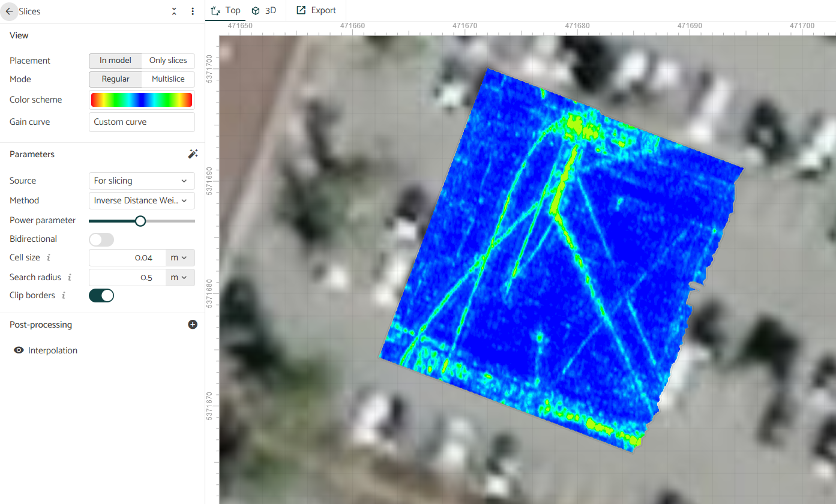Image resolution: width=836 pixels, height=504 pixels.
Task: Enable the Bidirectional switch
Action: pyautogui.click(x=101, y=239)
